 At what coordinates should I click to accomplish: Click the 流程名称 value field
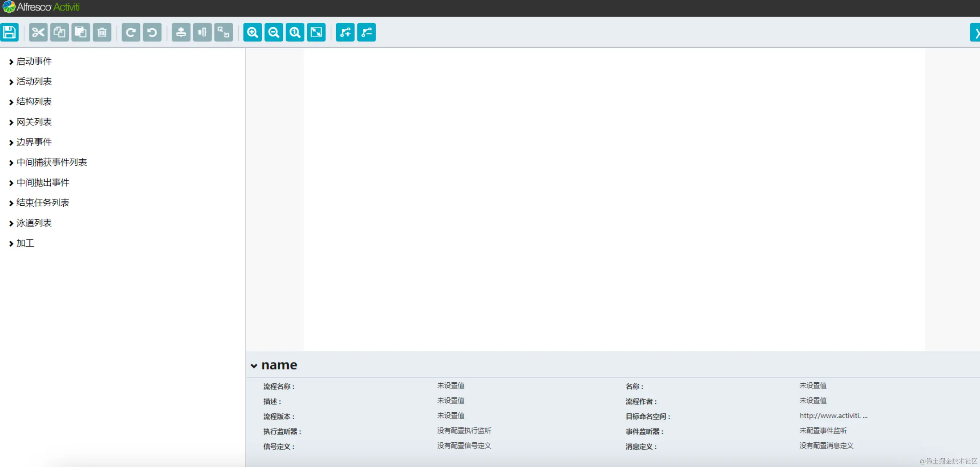click(x=451, y=386)
